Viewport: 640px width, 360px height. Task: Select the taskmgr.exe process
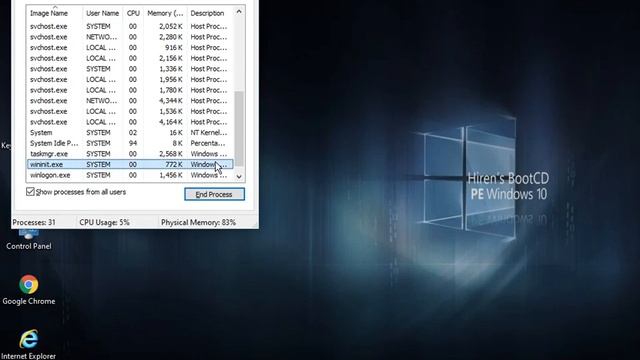130,154
